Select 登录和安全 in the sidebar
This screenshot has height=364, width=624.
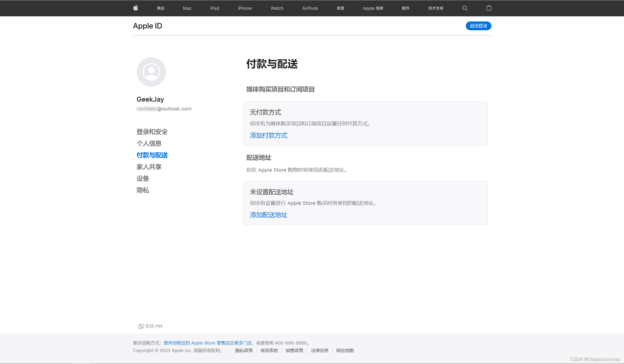click(x=152, y=132)
